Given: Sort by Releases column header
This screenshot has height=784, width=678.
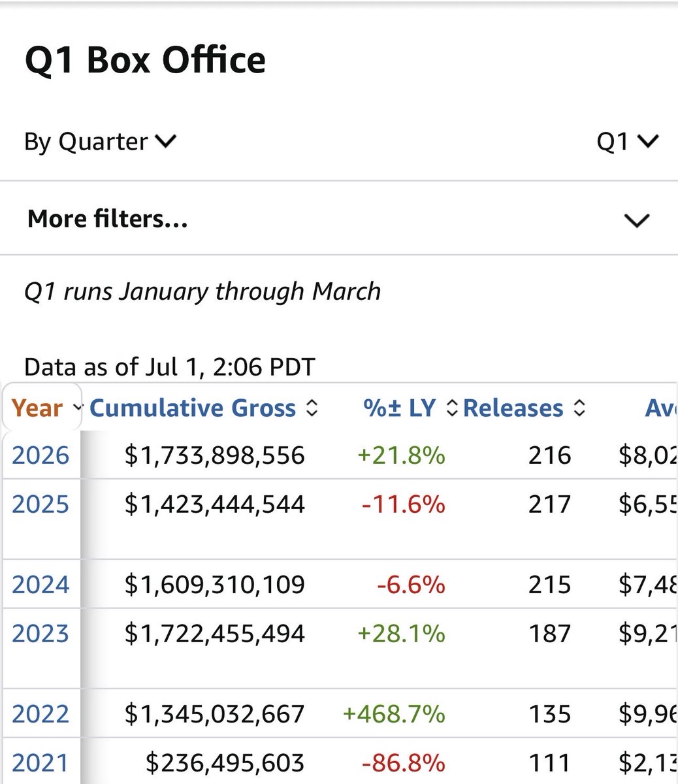Looking at the screenshot, I should point(513,408).
